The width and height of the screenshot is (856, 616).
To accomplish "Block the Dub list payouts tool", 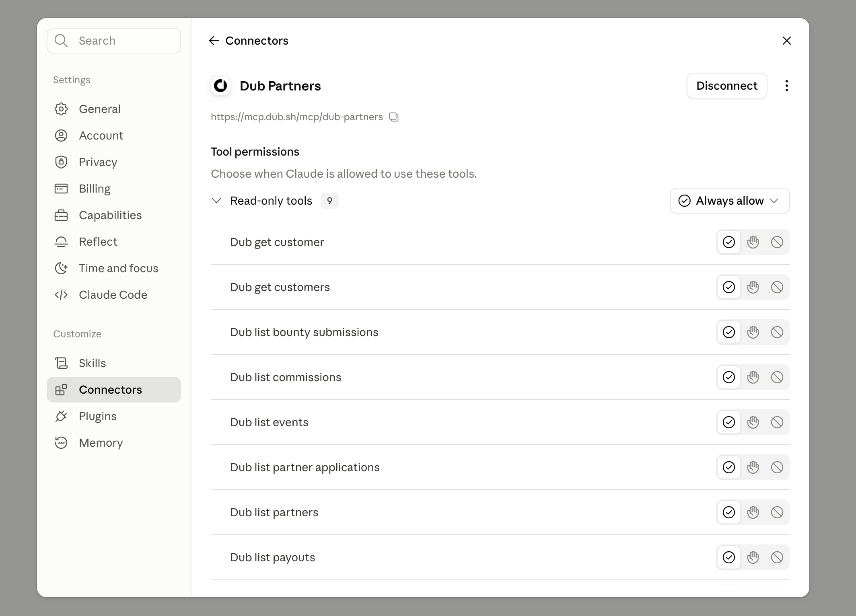I will 777,557.
